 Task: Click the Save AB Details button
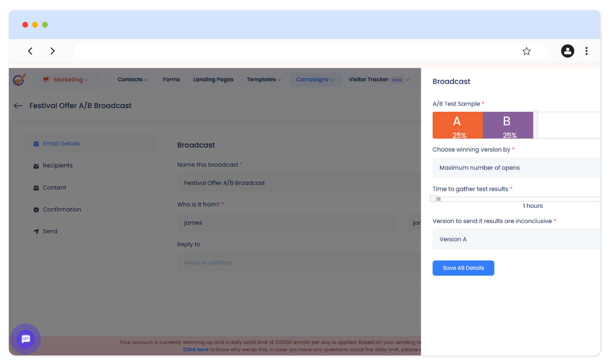pos(463,268)
